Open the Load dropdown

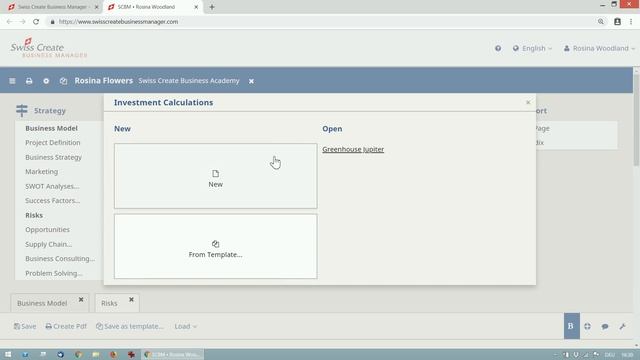point(186,326)
